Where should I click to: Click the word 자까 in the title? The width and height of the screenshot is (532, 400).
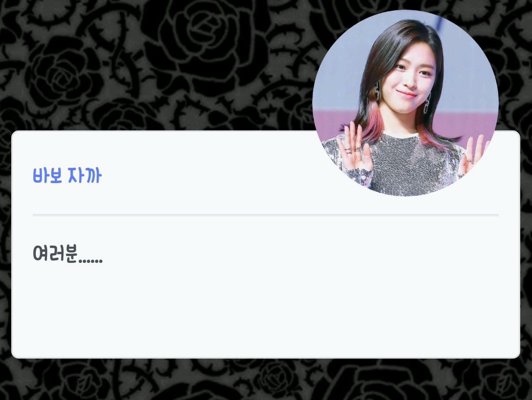coord(84,175)
